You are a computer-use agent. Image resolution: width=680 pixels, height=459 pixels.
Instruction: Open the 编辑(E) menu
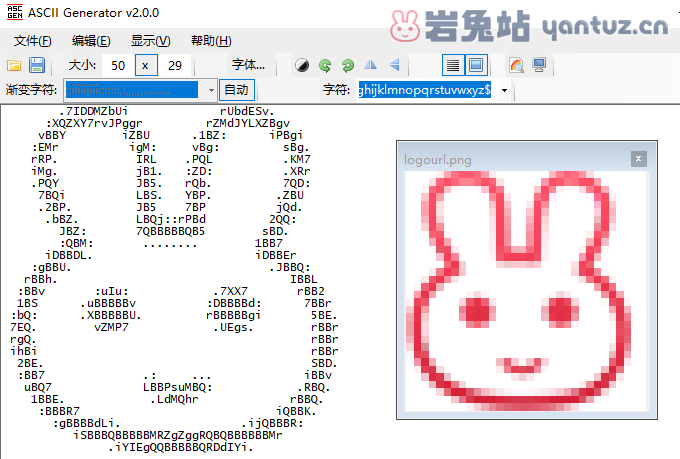91,41
